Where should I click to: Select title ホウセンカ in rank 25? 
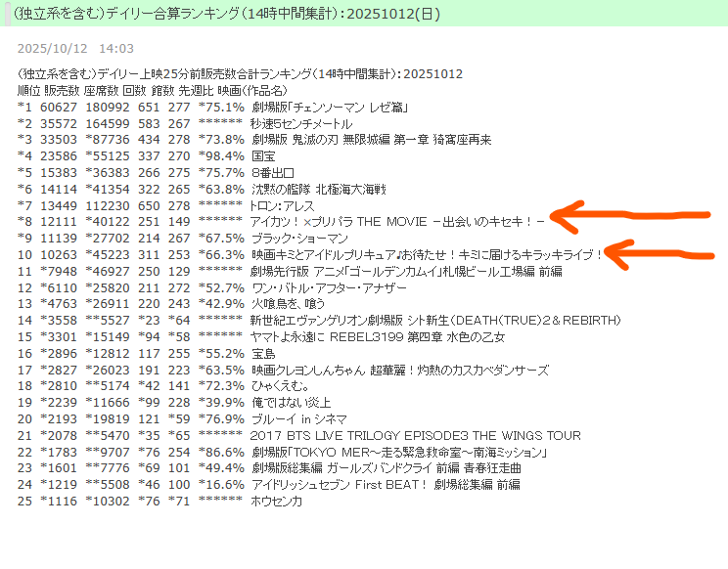[276, 502]
